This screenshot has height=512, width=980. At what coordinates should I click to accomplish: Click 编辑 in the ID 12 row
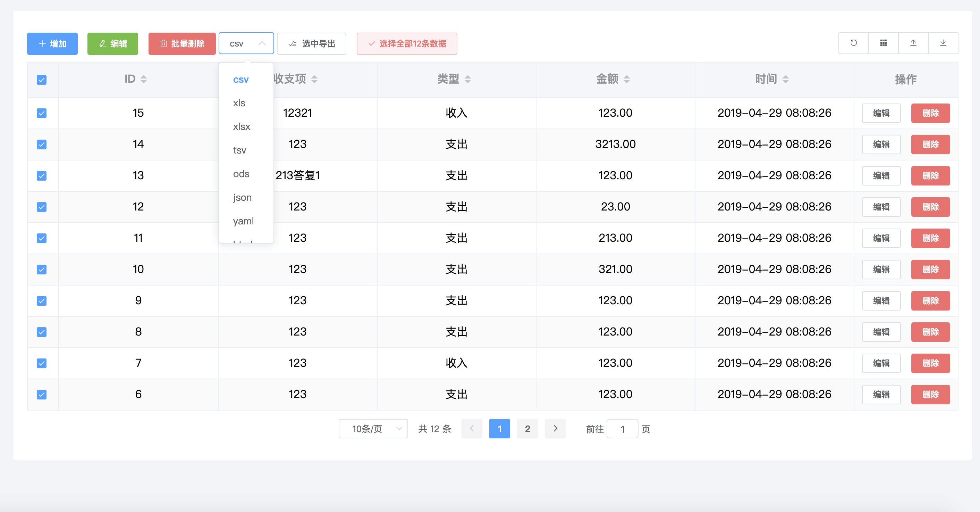[x=881, y=207]
